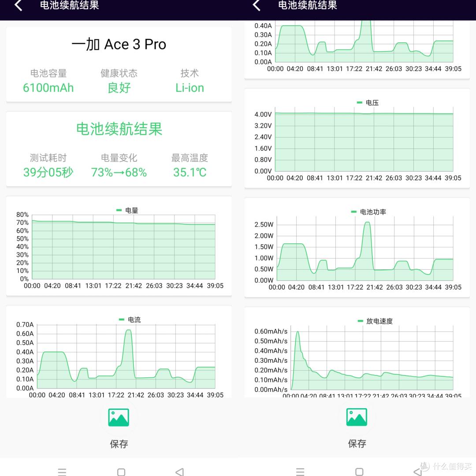Tap the 放电速度 discharge speed chart area
The height and width of the screenshot is (476, 476).
tap(372, 357)
